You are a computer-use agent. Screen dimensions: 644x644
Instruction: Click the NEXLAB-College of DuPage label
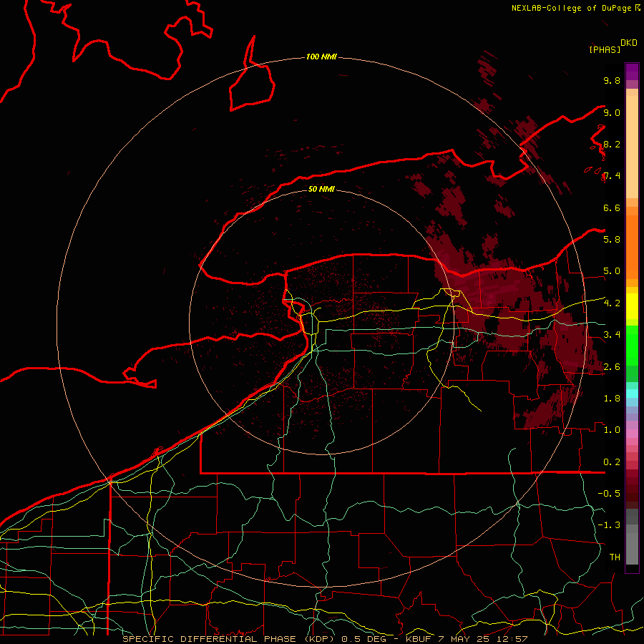point(571,8)
